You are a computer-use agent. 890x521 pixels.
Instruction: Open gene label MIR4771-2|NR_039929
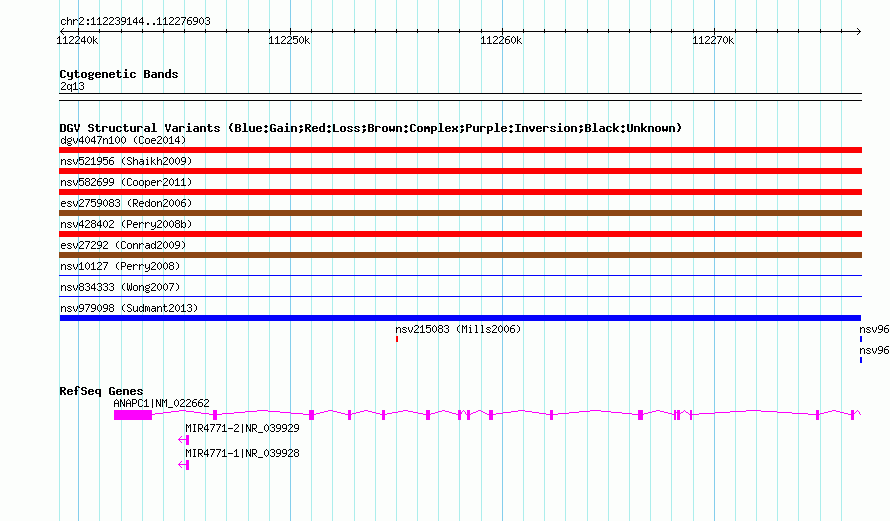click(242, 428)
